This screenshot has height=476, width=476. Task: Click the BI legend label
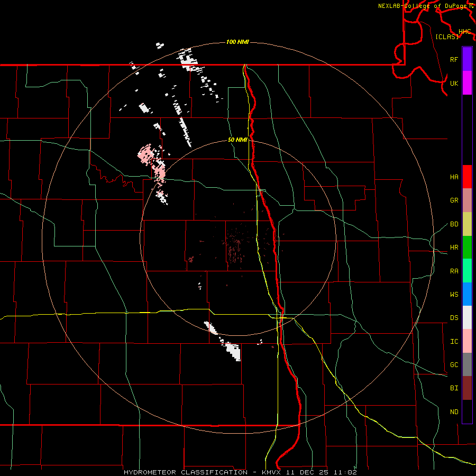454,388
